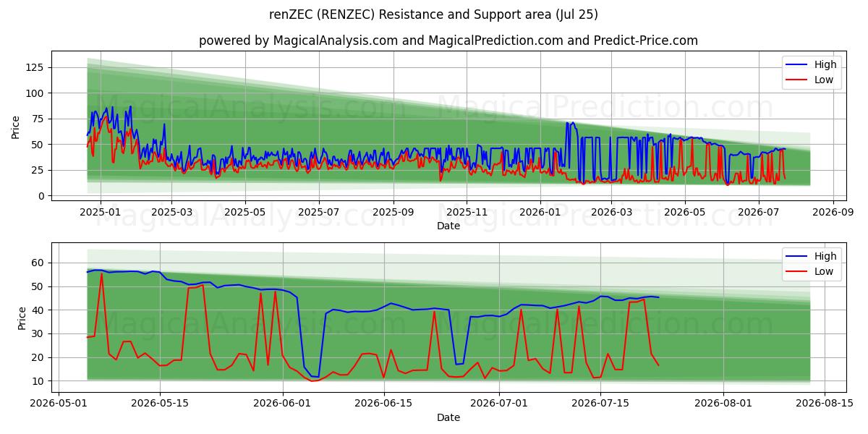The width and height of the screenshot is (868, 434).
Task: Click the '75' y-axis tick on top chart
Action: tap(39, 119)
